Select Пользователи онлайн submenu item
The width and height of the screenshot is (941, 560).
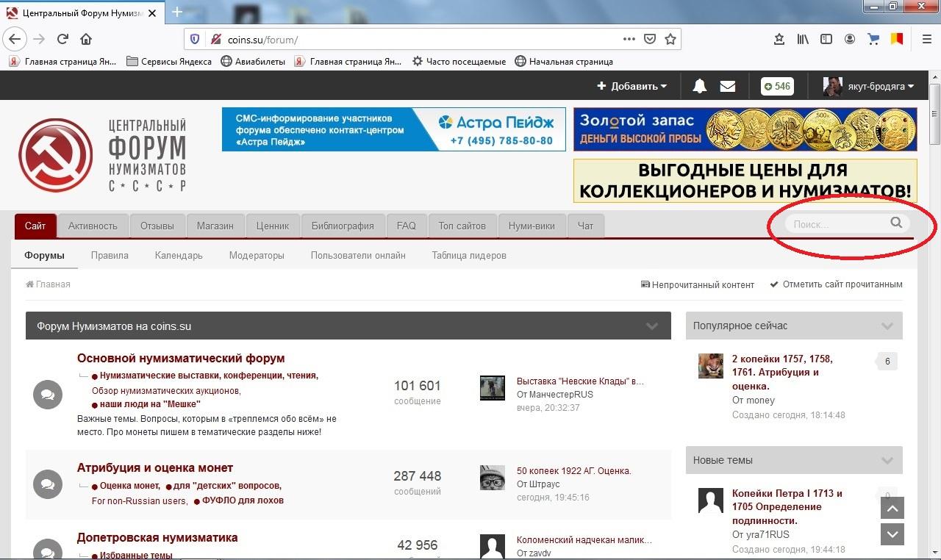[x=358, y=255]
